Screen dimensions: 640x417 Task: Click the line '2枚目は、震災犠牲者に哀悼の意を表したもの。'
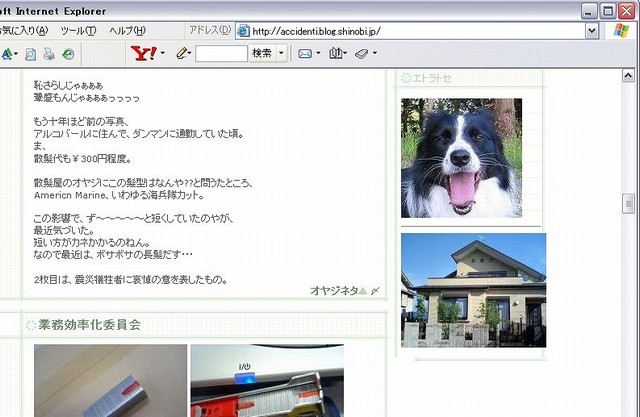point(131,280)
